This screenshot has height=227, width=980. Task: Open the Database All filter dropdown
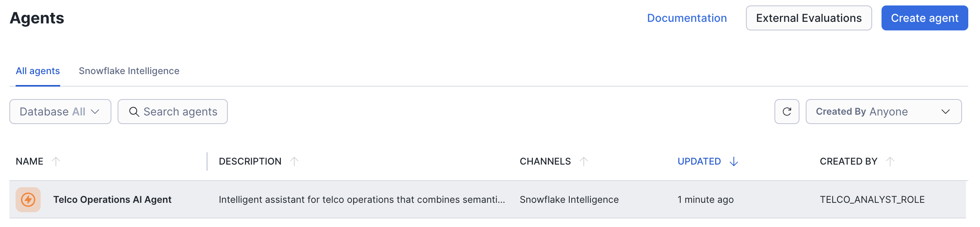click(x=60, y=112)
